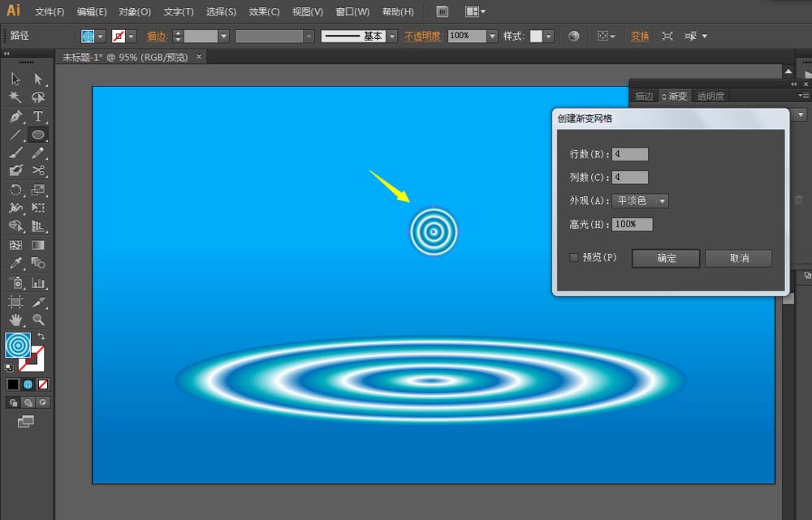Open the 外观(A) appearance dropdown
This screenshot has width=812, height=520.
641,200
